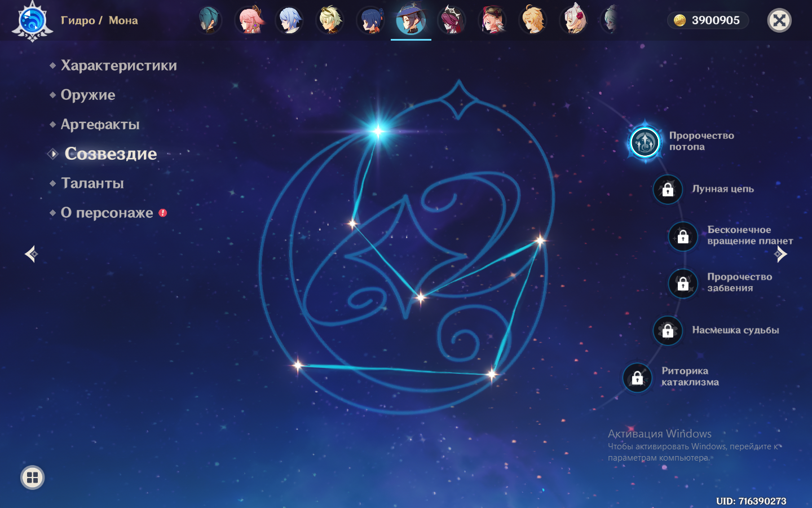The height and width of the screenshot is (508, 812).
Task: Choose the blond Traveler portrait
Action: pyautogui.click(x=533, y=20)
